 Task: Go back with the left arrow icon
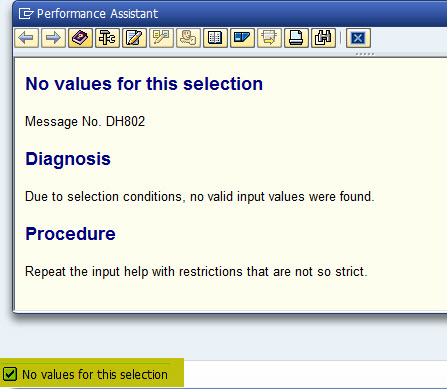(x=27, y=38)
